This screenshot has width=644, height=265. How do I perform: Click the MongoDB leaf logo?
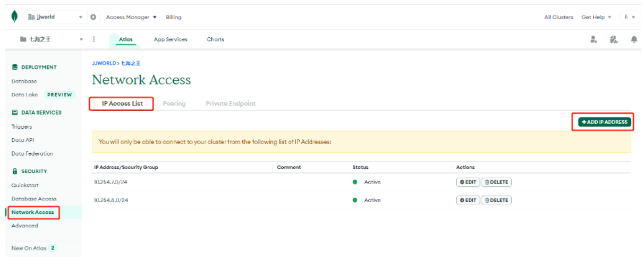[14, 17]
